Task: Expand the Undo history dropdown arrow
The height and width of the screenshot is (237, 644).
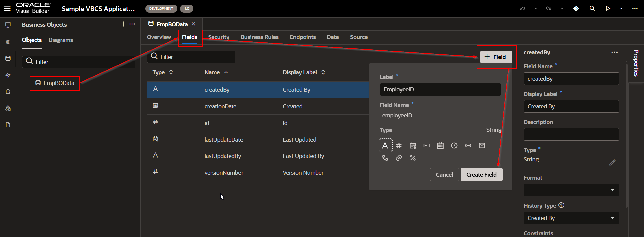Action: coord(536,9)
